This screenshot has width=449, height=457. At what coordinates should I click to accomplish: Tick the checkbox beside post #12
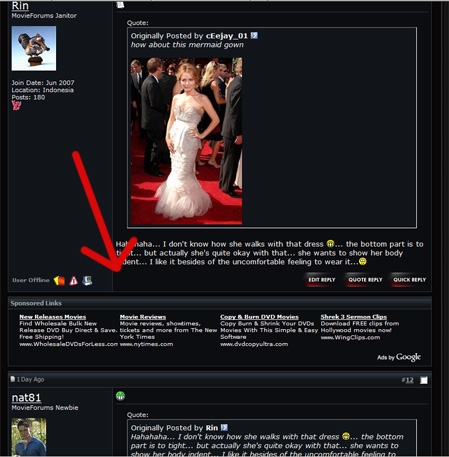click(424, 380)
